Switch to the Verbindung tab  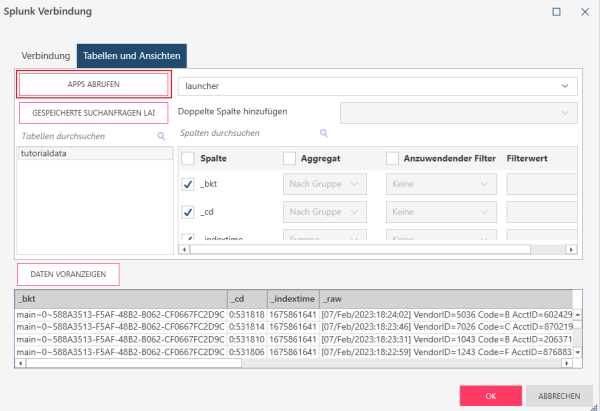46,56
